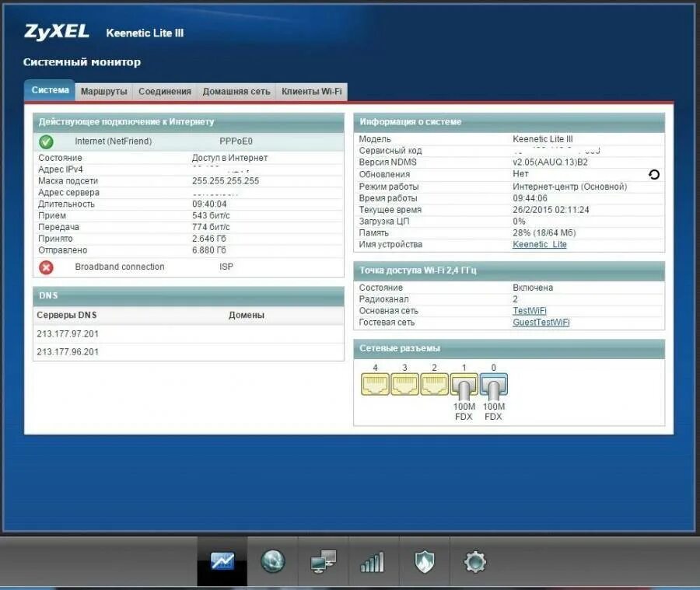Click blue WAN port 0 icon

[493, 385]
